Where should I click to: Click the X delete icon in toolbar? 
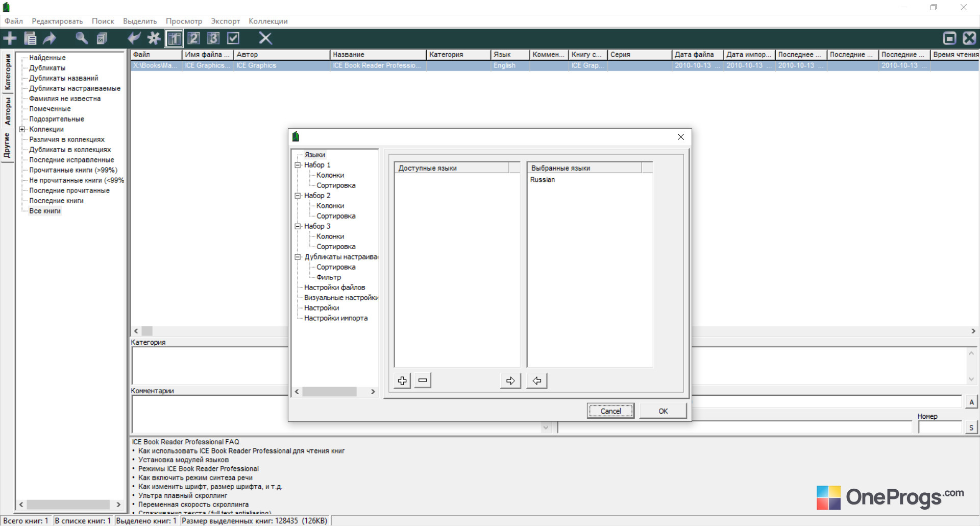click(x=265, y=38)
